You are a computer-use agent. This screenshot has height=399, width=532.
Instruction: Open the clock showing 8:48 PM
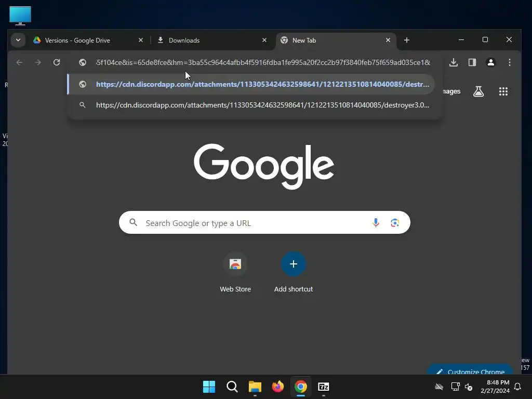tap(495, 387)
